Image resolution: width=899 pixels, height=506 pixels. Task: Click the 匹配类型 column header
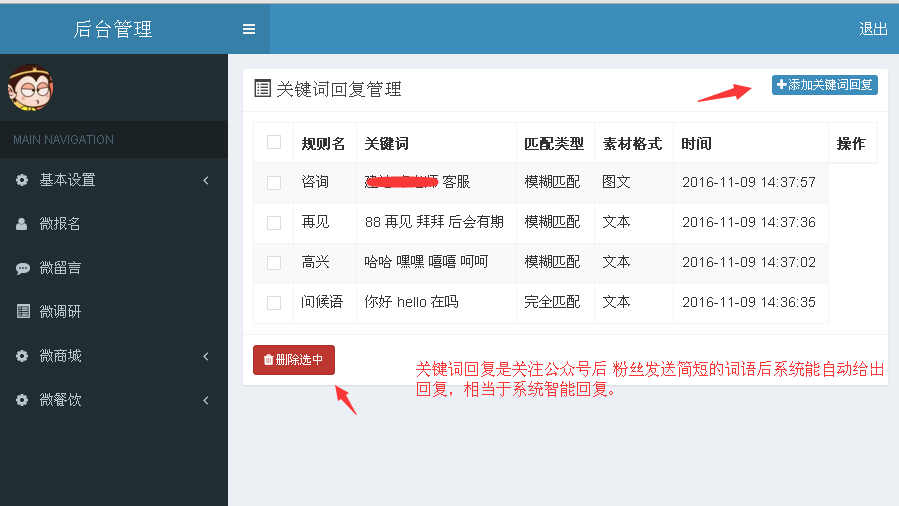(554, 143)
